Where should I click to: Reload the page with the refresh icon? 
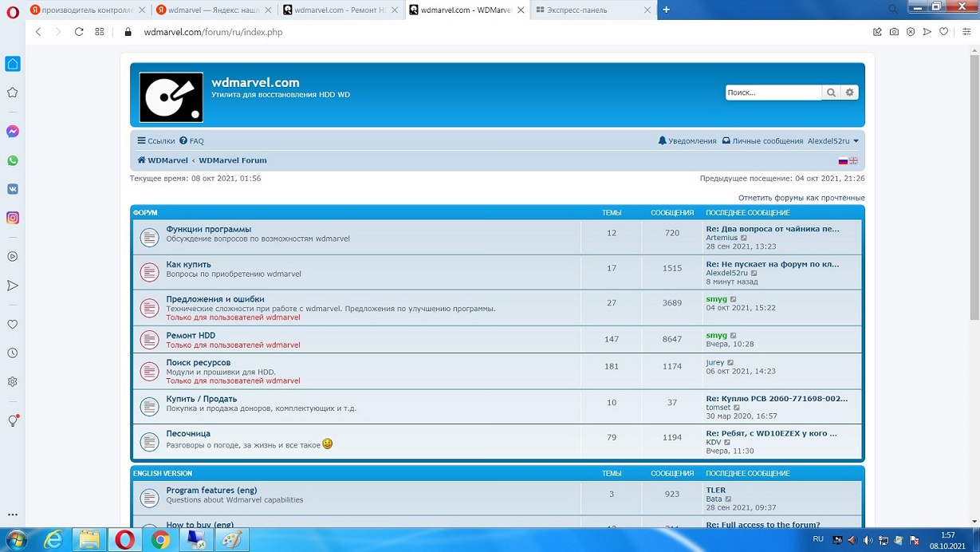79,32
